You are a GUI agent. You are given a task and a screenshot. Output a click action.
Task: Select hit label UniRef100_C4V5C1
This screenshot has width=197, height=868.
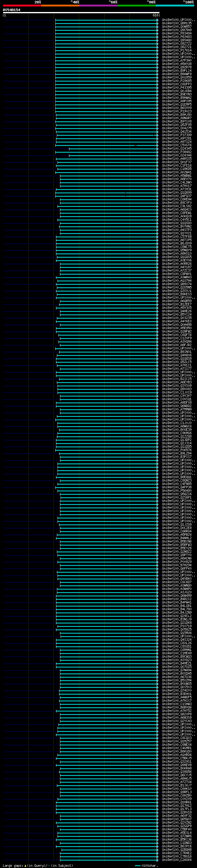point(177,220)
